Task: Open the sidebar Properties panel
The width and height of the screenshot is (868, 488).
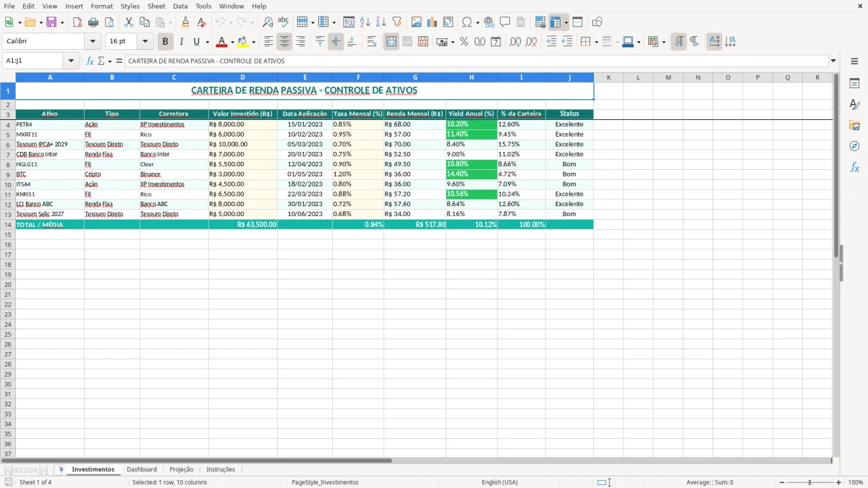Action: pyautogui.click(x=854, y=84)
